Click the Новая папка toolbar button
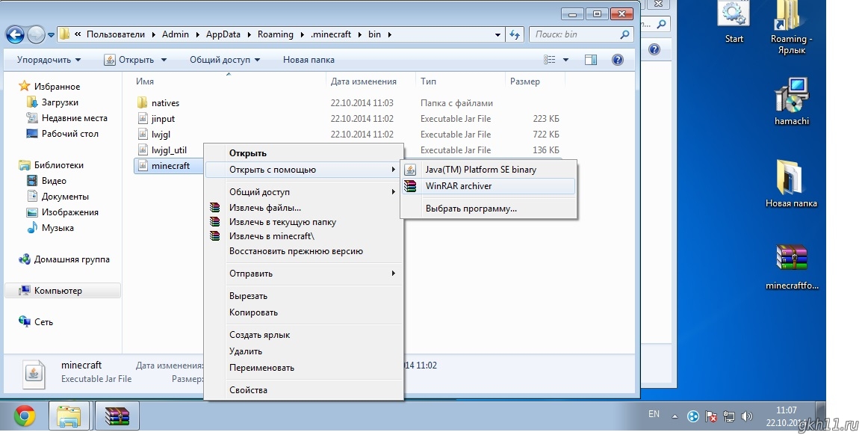 309,60
